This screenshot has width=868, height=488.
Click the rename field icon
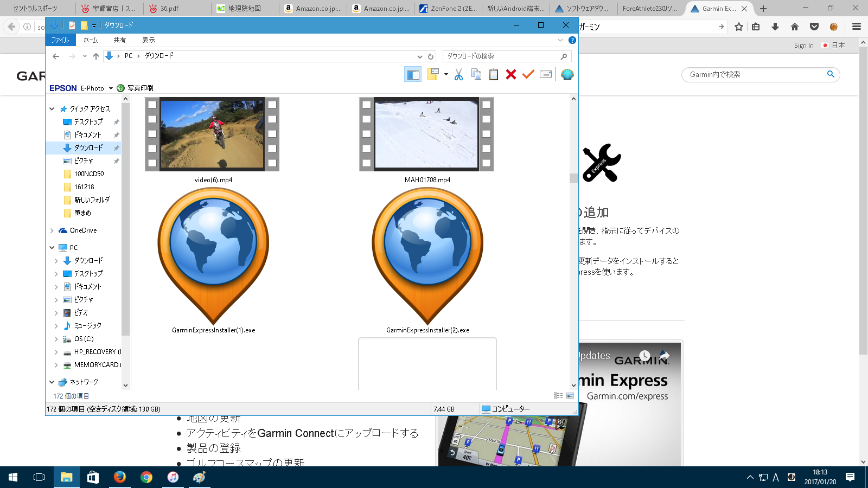[546, 75]
